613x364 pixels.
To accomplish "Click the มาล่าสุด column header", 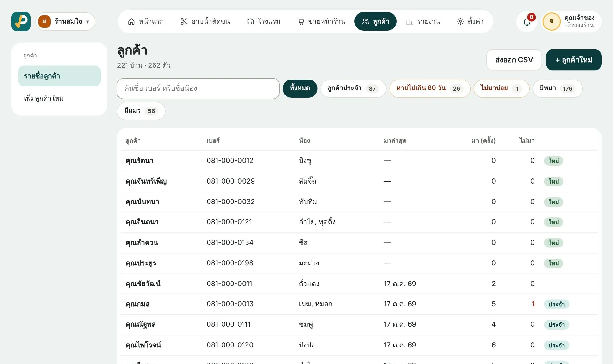I will (395, 140).
